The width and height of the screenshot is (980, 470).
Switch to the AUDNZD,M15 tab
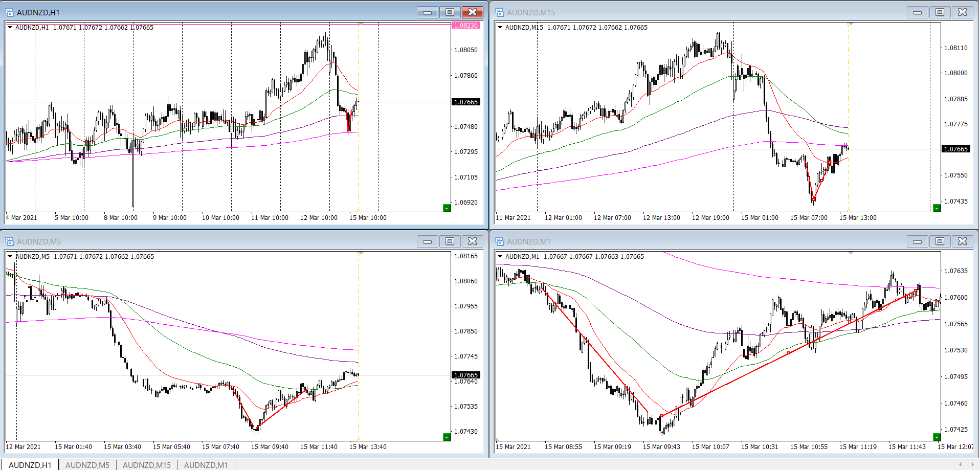[147, 465]
